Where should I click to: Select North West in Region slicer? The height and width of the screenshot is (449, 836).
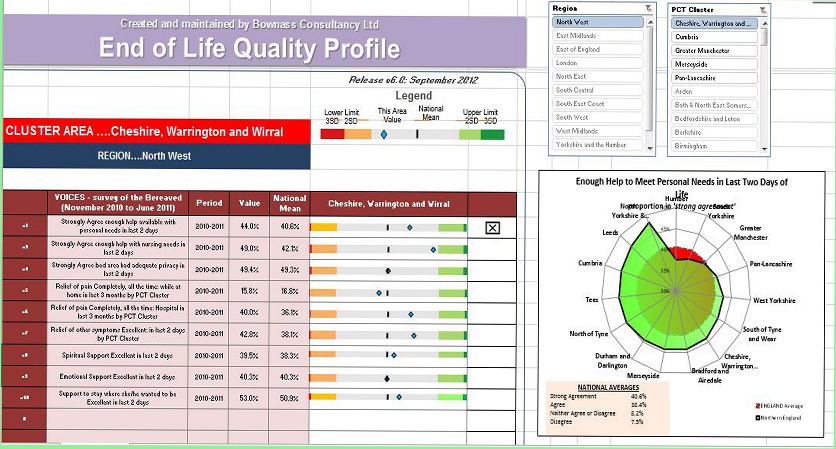[598, 22]
